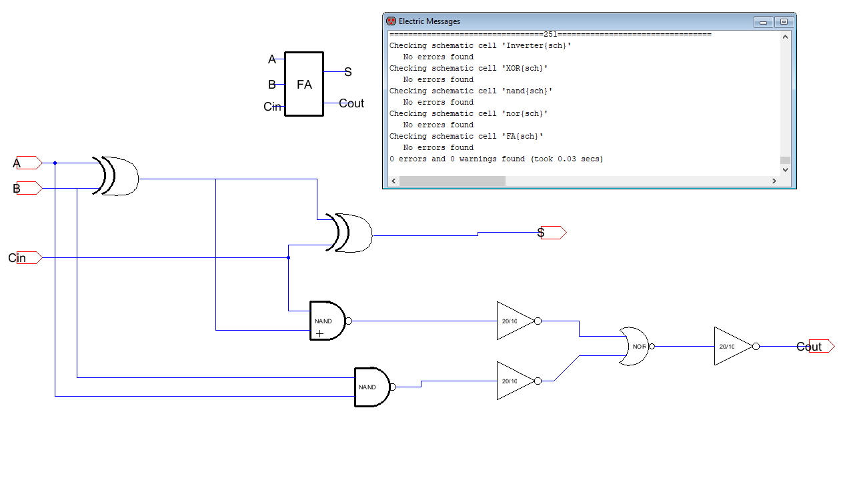Viewport: 843px width, 504px height.
Task: Click the Cout output export in schematic
Action: tap(820, 346)
